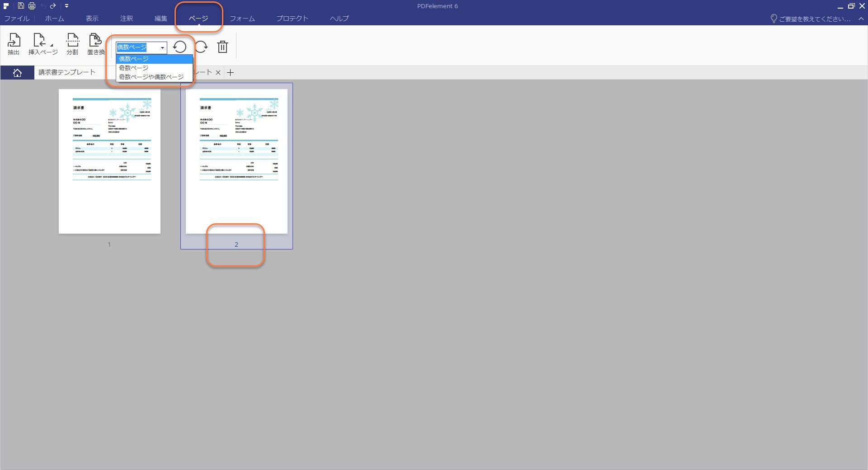Rotate pages clockwise
This screenshot has width=868, height=470.
click(202, 47)
